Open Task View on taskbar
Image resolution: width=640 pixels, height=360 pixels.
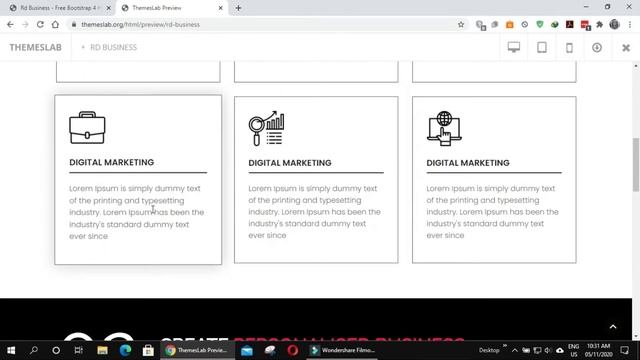(x=78, y=350)
